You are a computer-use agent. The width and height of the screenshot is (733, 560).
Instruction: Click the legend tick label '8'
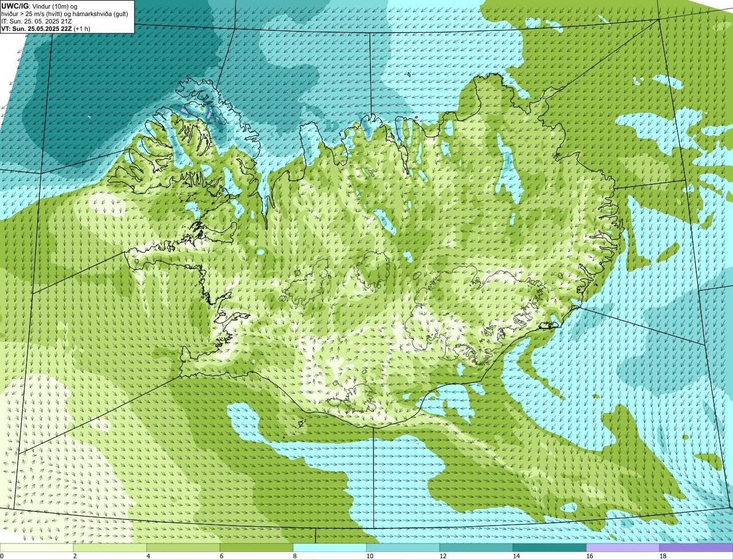pyautogui.click(x=295, y=556)
